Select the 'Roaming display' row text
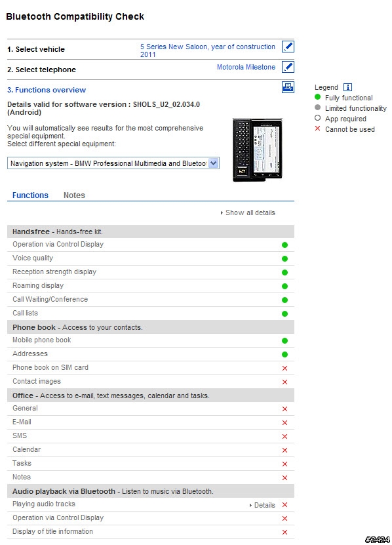Screen dimensions: 392x545 coord(38,285)
